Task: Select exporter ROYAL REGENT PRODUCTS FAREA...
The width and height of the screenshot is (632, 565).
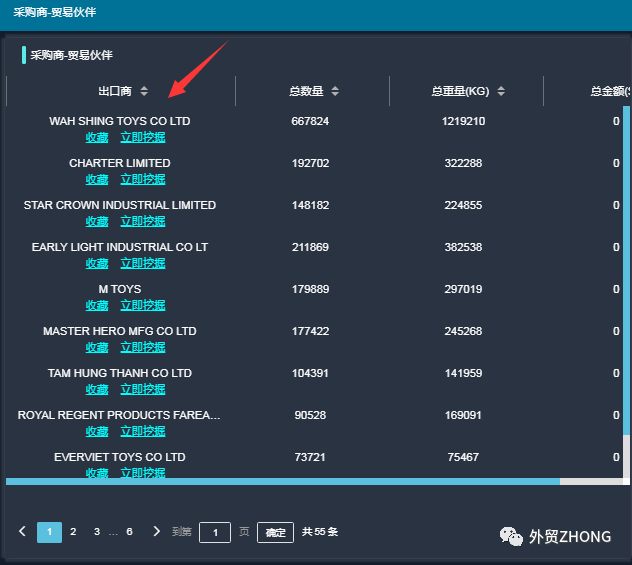Action: pos(119,415)
